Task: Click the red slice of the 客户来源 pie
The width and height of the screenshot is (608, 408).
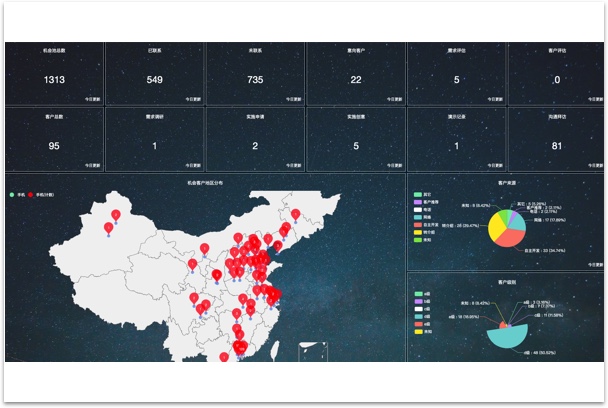Action: pyautogui.click(x=512, y=237)
